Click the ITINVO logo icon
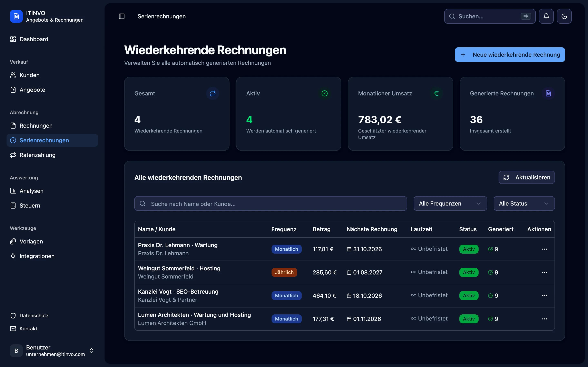 [x=16, y=16]
